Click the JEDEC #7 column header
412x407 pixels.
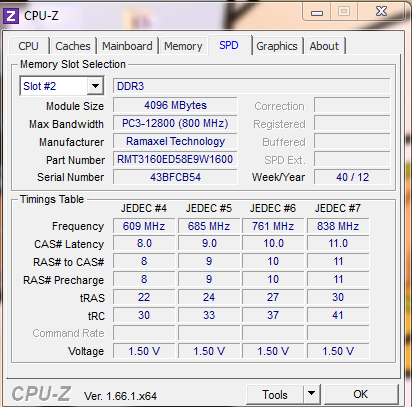338,208
